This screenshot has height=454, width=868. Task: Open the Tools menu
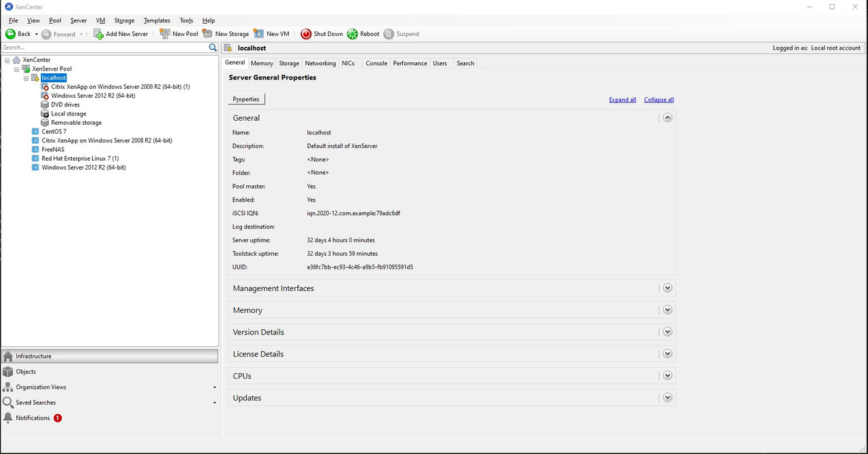pyautogui.click(x=186, y=20)
